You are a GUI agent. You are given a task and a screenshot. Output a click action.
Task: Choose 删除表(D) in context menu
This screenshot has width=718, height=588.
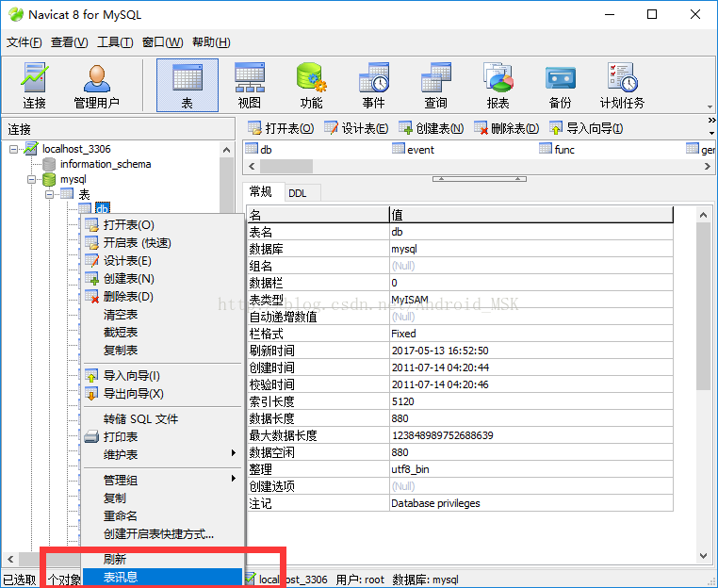(163, 296)
